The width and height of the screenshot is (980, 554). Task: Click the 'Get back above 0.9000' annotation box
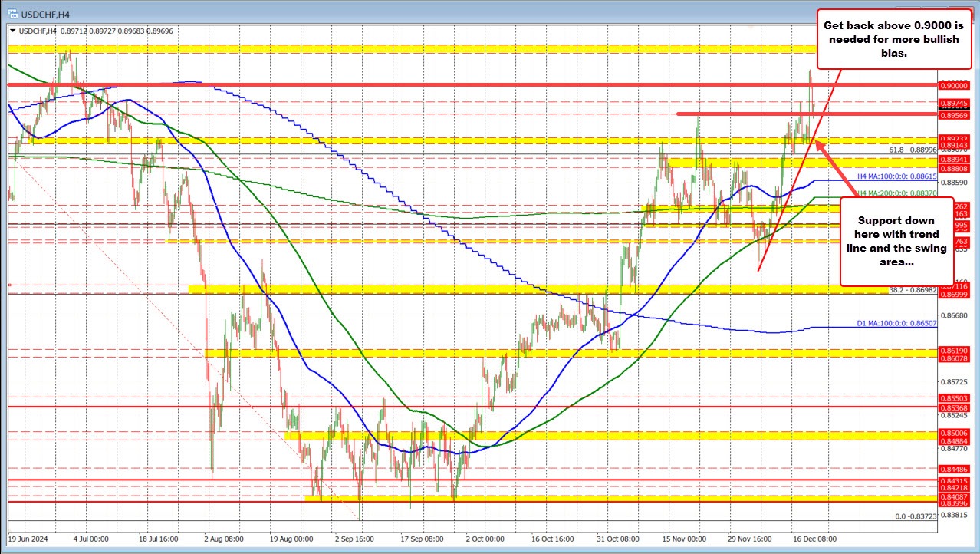tap(894, 38)
